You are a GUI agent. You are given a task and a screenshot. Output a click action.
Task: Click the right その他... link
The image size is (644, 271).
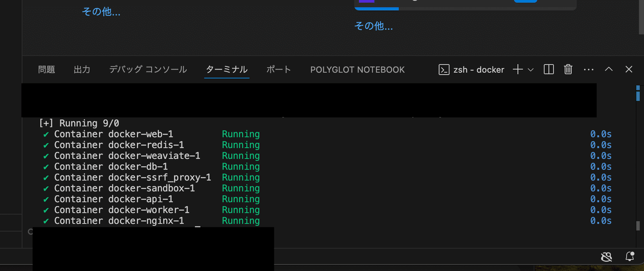tap(374, 26)
